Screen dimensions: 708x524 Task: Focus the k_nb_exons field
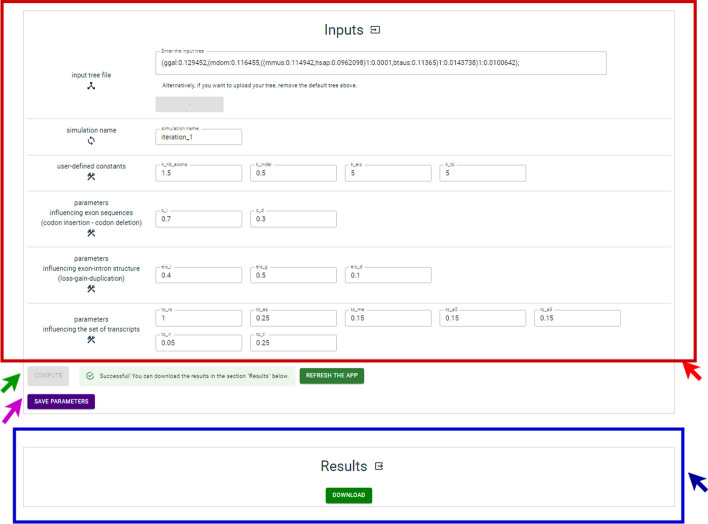(199, 173)
